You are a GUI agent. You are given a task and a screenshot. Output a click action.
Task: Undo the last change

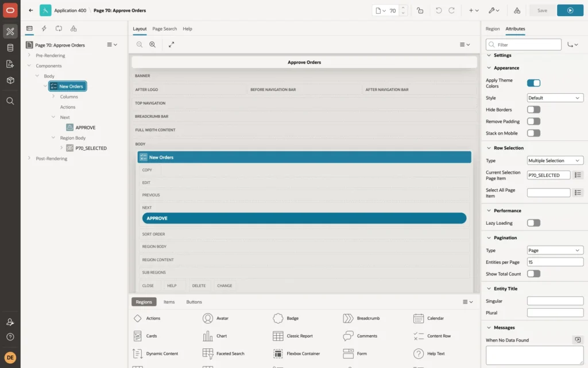pyautogui.click(x=438, y=10)
